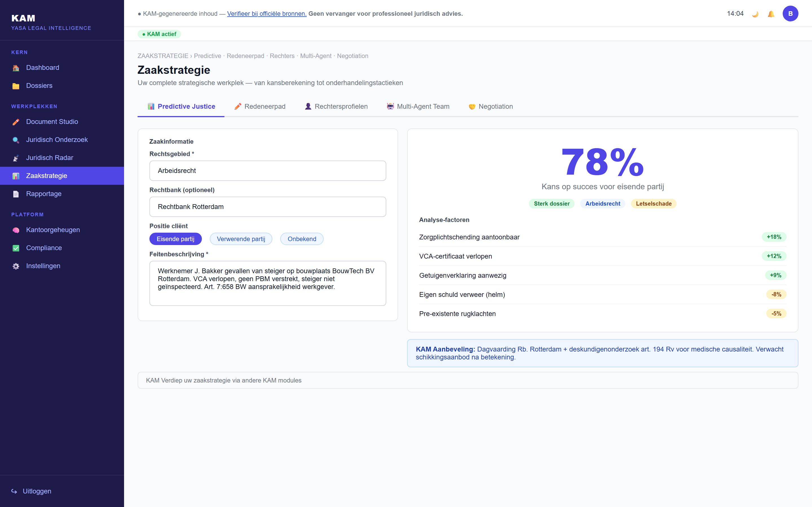Open notifications bell icon
812x507 pixels.
pyautogui.click(x=771, y=14)
